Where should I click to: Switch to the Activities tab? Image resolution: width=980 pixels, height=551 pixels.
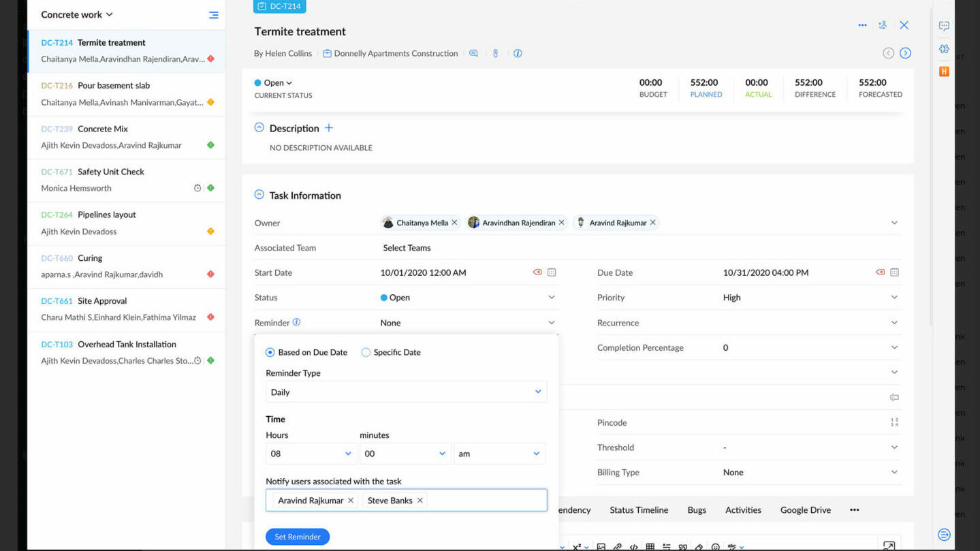[x=743, y=509]
